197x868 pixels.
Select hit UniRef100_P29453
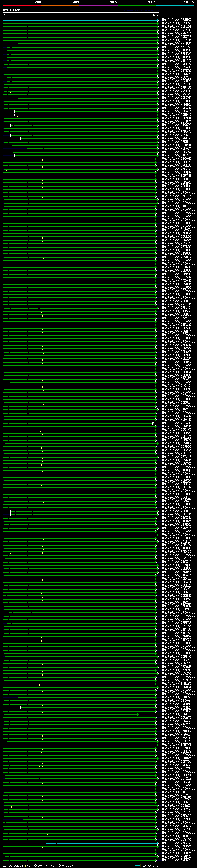(x=177, y=738)
